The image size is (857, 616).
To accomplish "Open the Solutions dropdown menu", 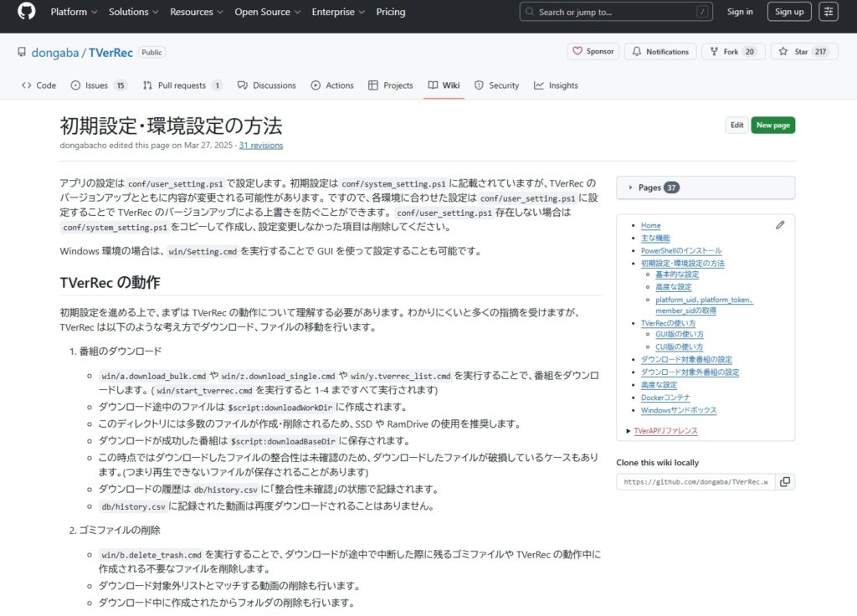I will [133, 13].
